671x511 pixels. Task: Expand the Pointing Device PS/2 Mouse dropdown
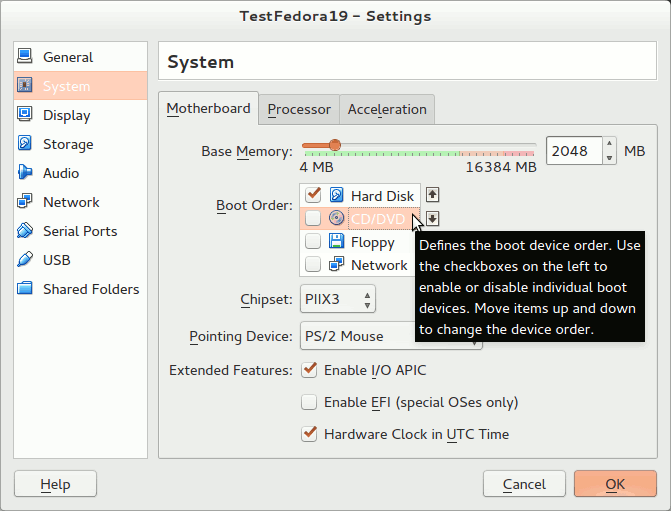pyautogui.click(x=390, y=336)
